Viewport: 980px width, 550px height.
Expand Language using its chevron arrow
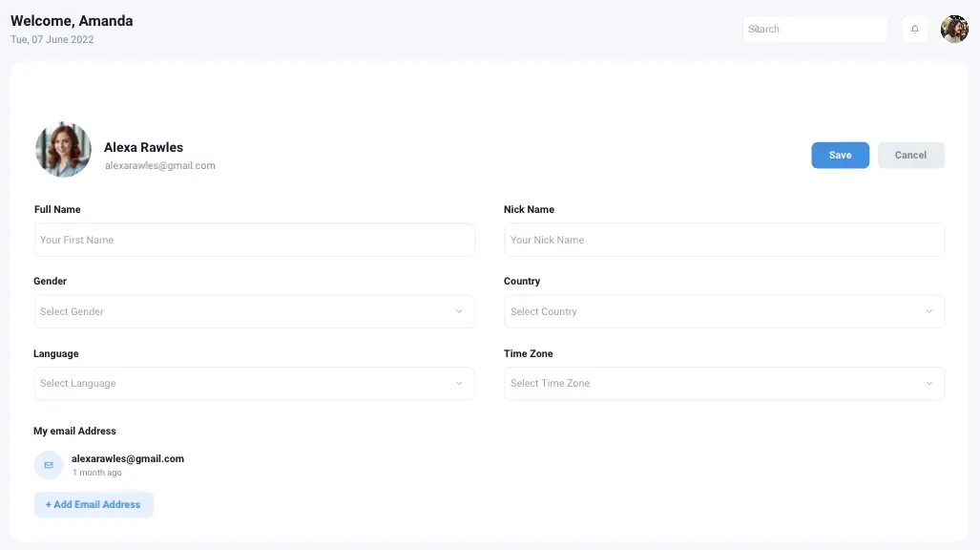coord(459,383)
